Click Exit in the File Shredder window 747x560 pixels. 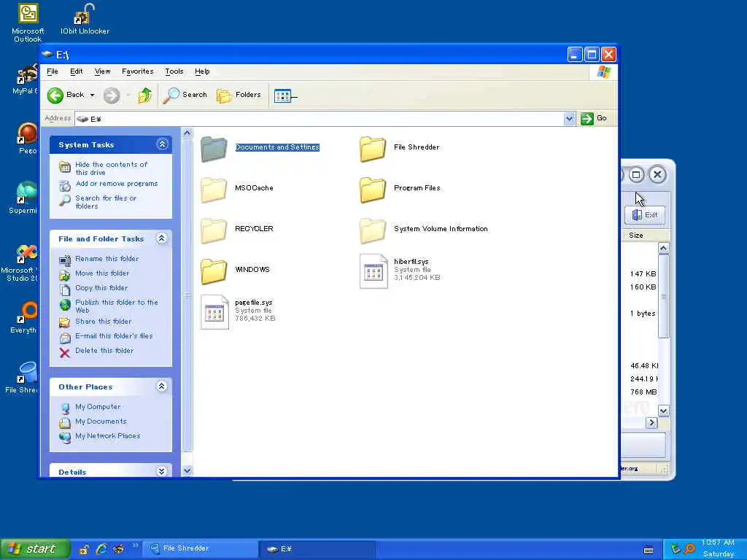(645, 215)
